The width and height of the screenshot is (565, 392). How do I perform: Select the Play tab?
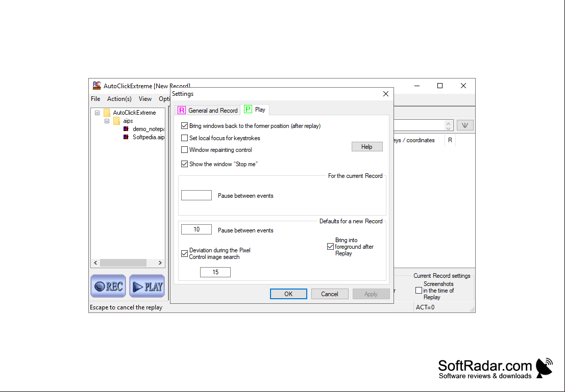click(x=255, y=110)
